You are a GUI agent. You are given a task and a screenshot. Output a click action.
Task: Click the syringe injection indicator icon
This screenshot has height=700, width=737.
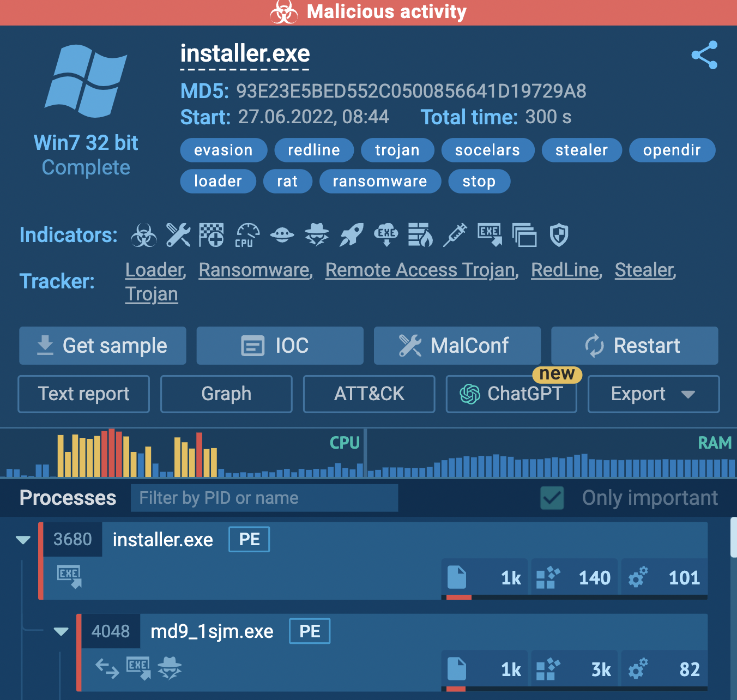coord(455,236)
